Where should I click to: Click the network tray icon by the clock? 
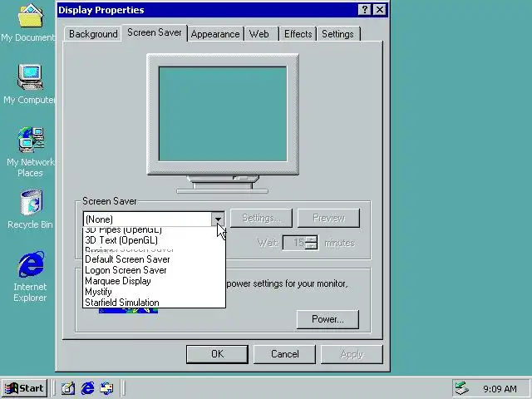(x=461, y=388)
